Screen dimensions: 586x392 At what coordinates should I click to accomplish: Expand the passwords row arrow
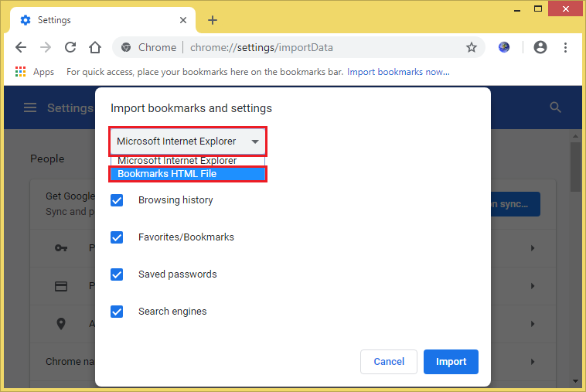[533, 248]
